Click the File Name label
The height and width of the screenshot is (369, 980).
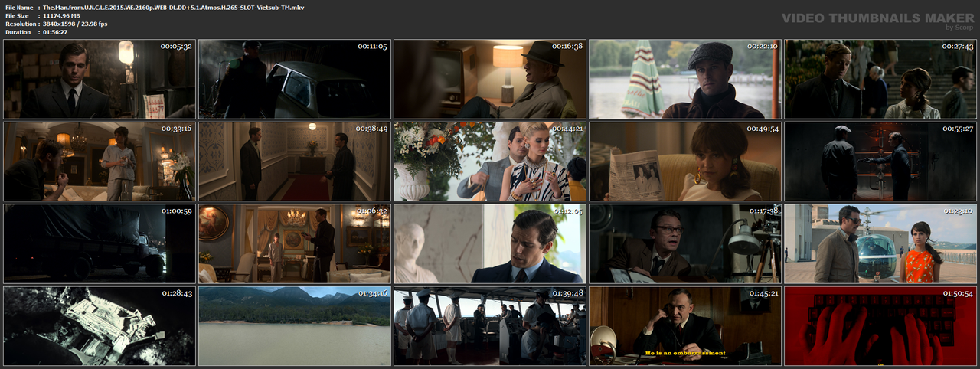(x=19, y=7)
